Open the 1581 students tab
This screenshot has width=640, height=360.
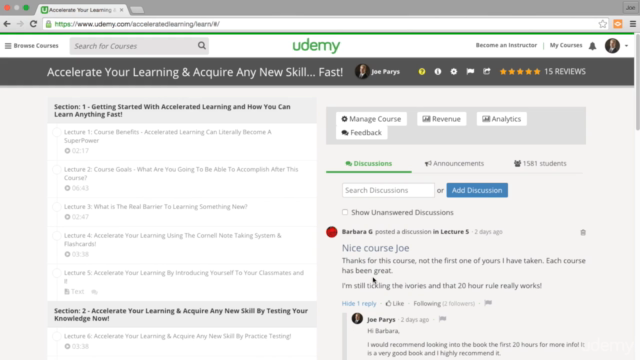pos(540,163)
